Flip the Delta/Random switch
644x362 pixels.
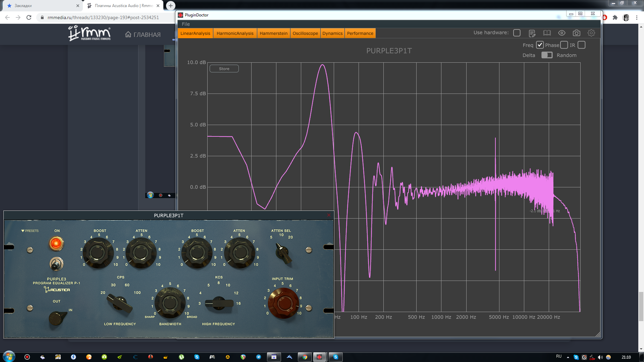(547, 55)
